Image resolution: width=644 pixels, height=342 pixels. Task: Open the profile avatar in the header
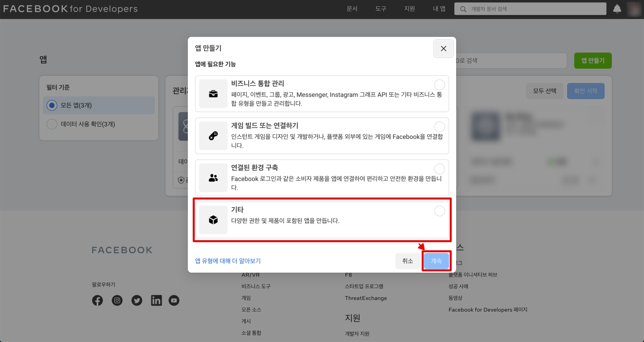click(635, 9)
